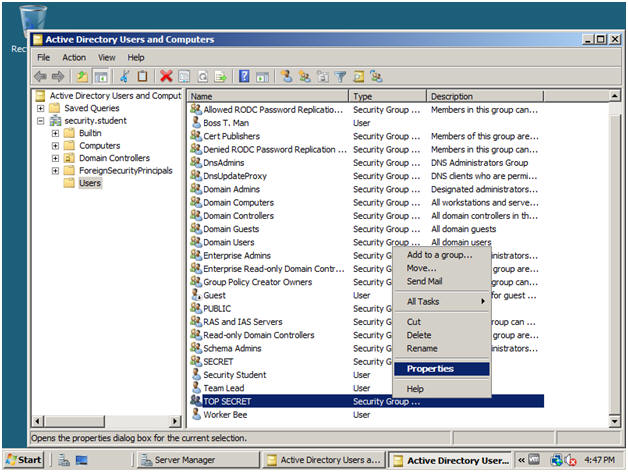Sort list by the Type column header

pos(387,96)
